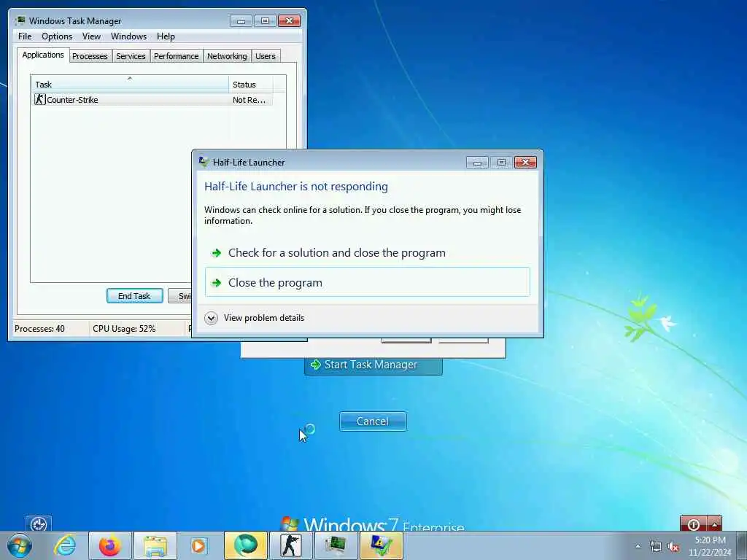Click the Task Manager title bar icon
This screenshot has height=560, width=747.
(20, 20)
